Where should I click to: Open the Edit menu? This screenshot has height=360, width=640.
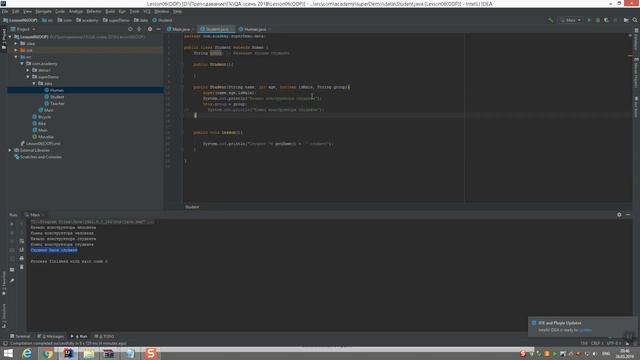[x=16, y=11]
